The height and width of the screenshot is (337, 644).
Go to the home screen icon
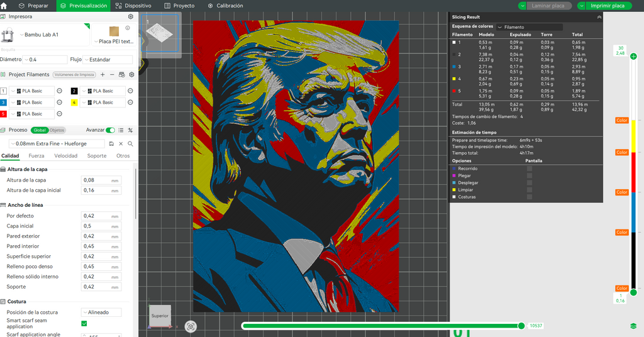[4, 6]
